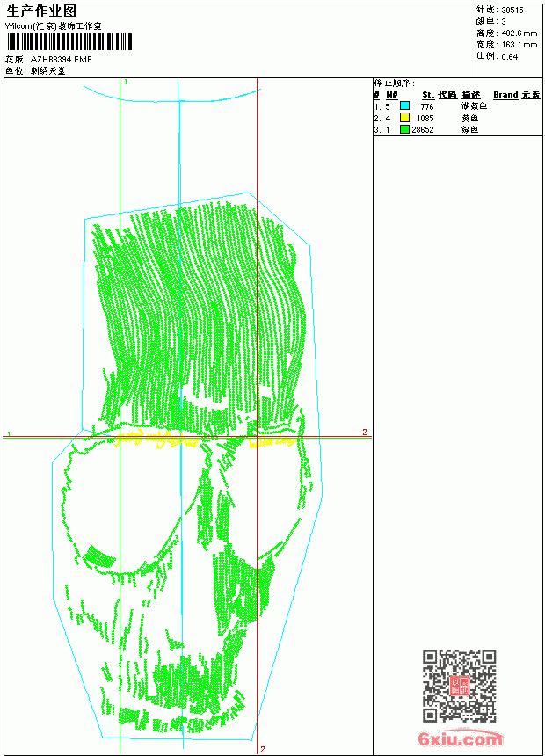Select the stitch count value 30515
The width and height of the screenshot is (545, 756).
[x=512, y=10]
